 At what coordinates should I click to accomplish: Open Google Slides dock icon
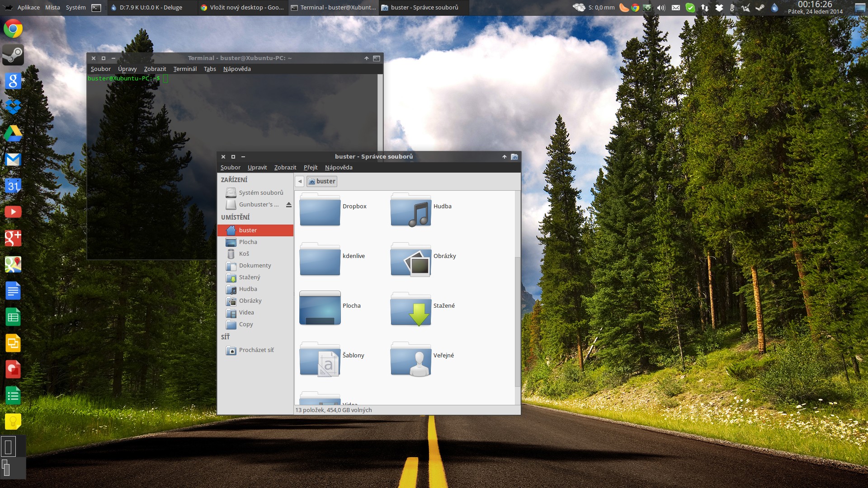pos(13,343)
